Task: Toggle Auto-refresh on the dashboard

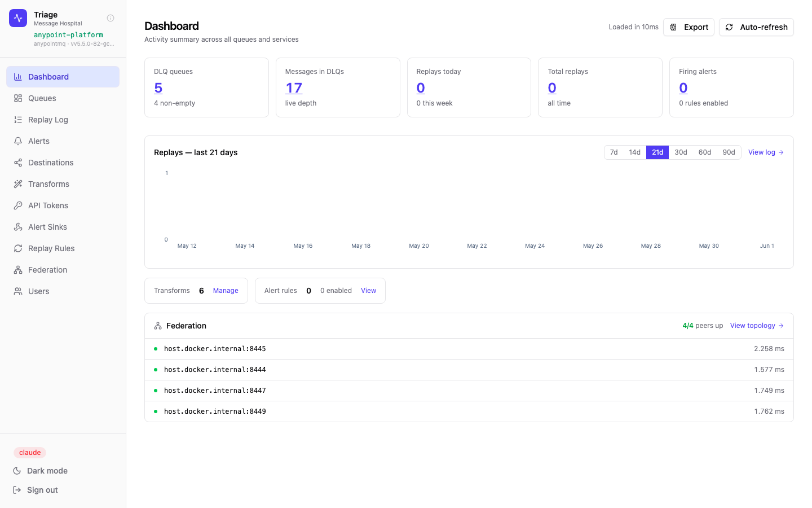Action: point(756,27)
